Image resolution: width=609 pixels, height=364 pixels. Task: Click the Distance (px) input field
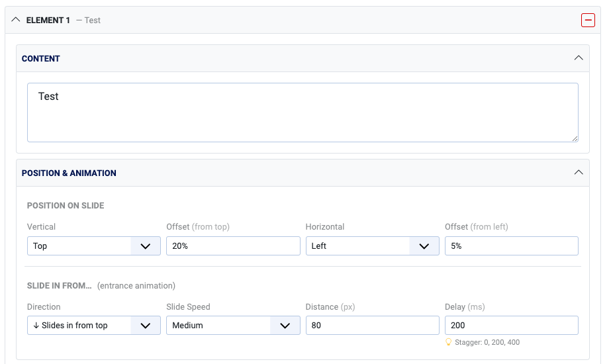point(372,326)
